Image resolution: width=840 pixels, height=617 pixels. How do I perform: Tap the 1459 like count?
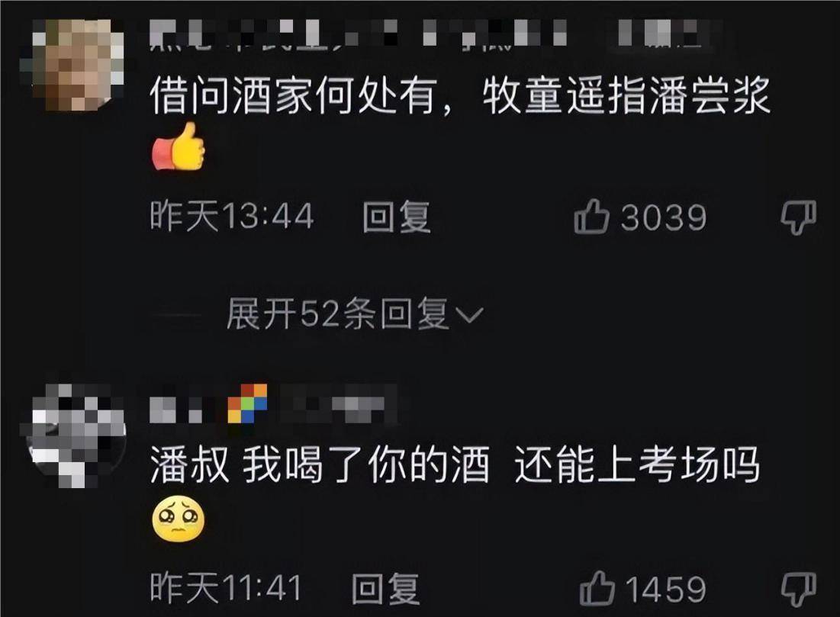coord(666,589)
